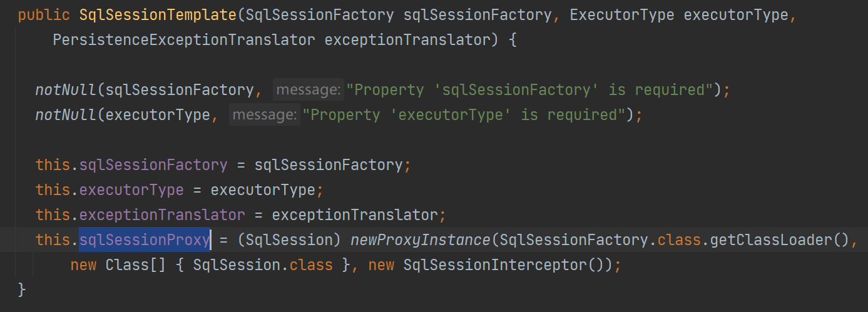Click the exceptionTranslator field after this.
Screen dimensions: 868x312
162,214
